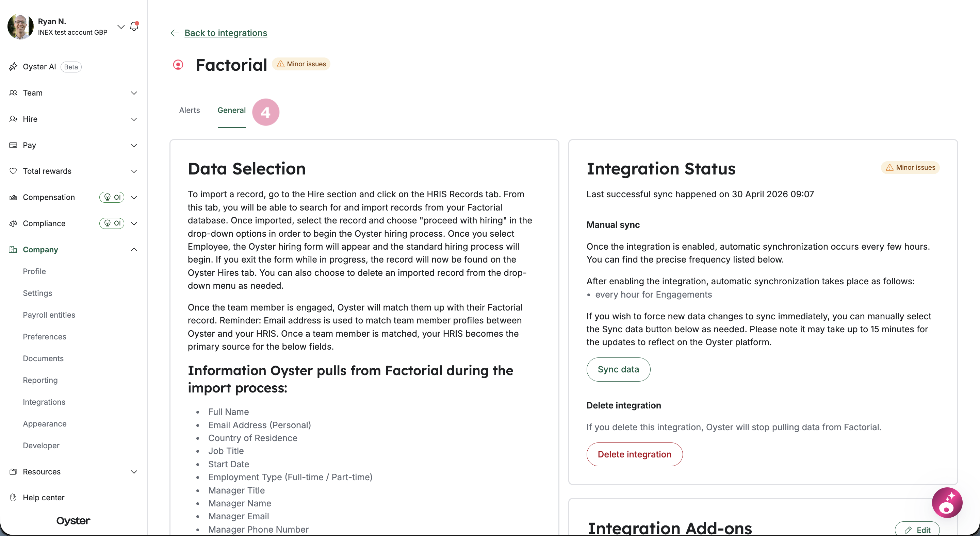Viewport: 980px width, 536px height.
Task: Go to Payroll entities
Action: coord(49,315)
